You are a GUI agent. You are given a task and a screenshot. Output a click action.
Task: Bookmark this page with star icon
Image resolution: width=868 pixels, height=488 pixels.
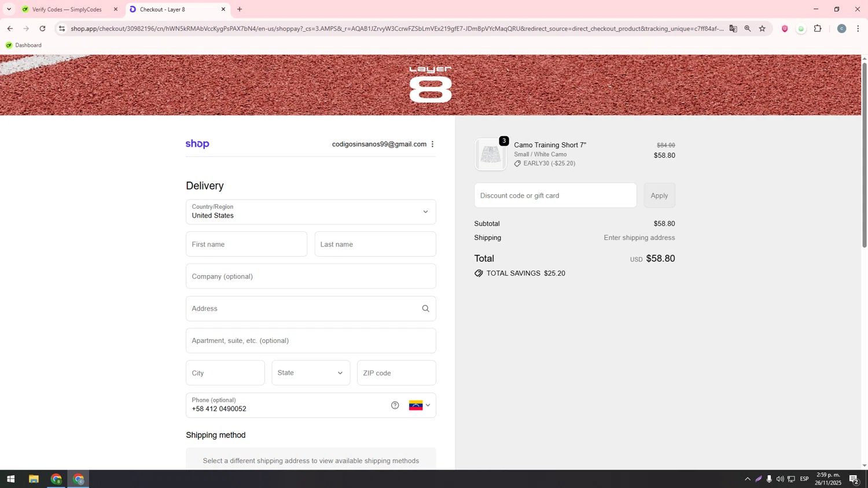pyautogui.click(x=762, y=28)
